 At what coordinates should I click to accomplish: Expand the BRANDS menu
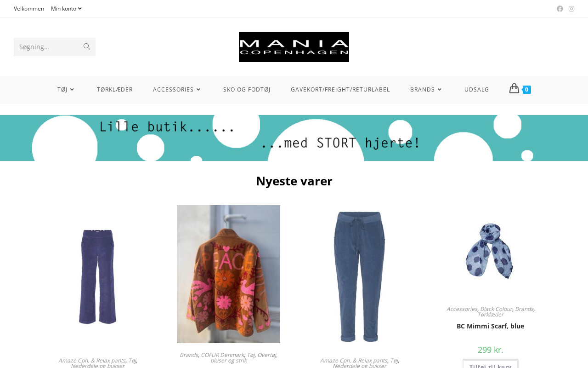427,90
